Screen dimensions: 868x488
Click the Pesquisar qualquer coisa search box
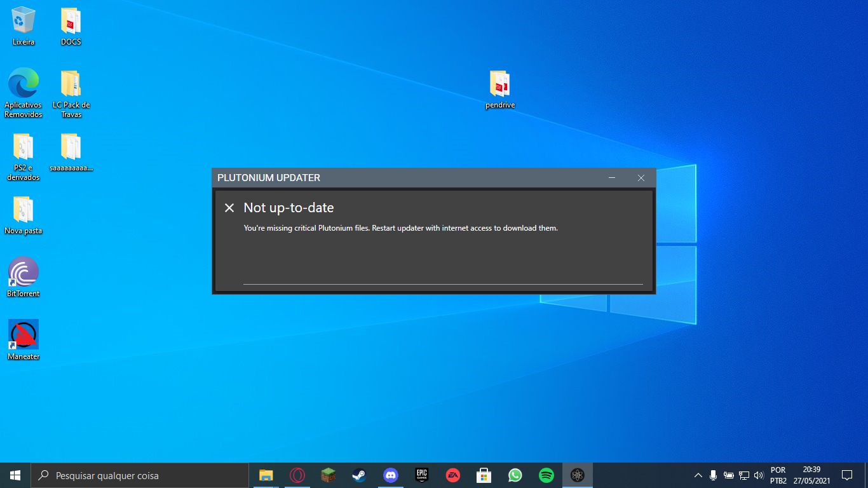140,475
